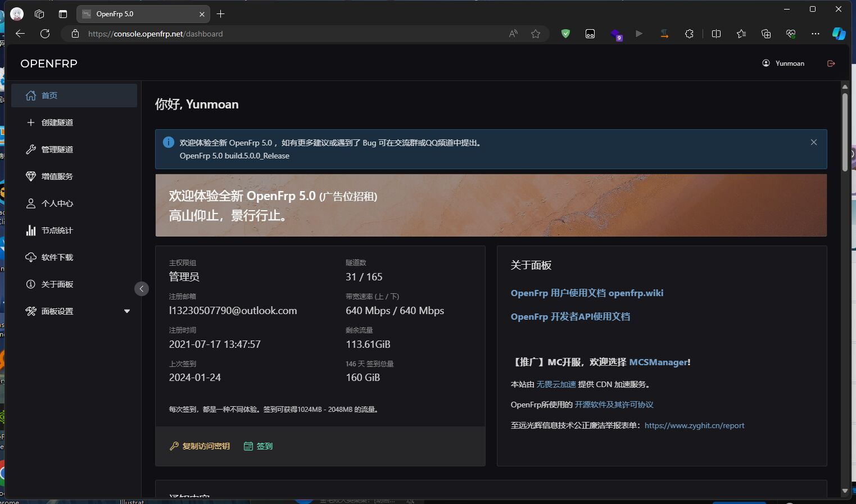Open the zyghit.cn report link
The height and width of the screenshot is (504, 856).
(694, 425)
